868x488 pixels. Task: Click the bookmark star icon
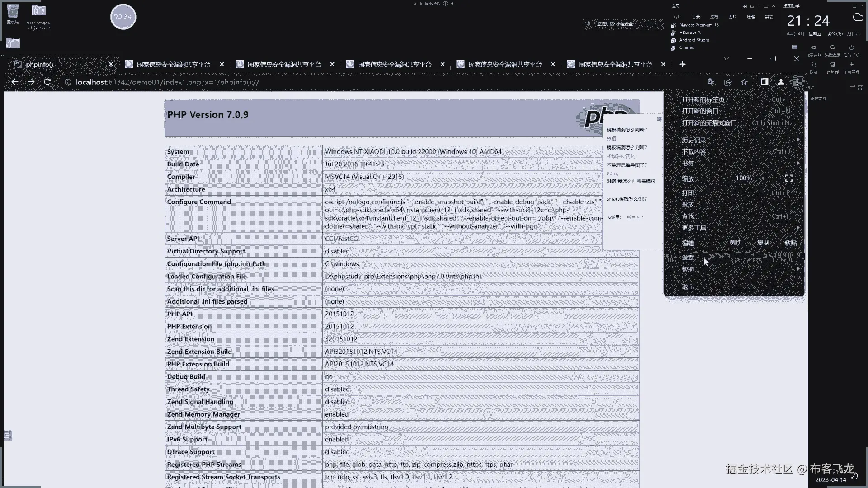(744, 82)
